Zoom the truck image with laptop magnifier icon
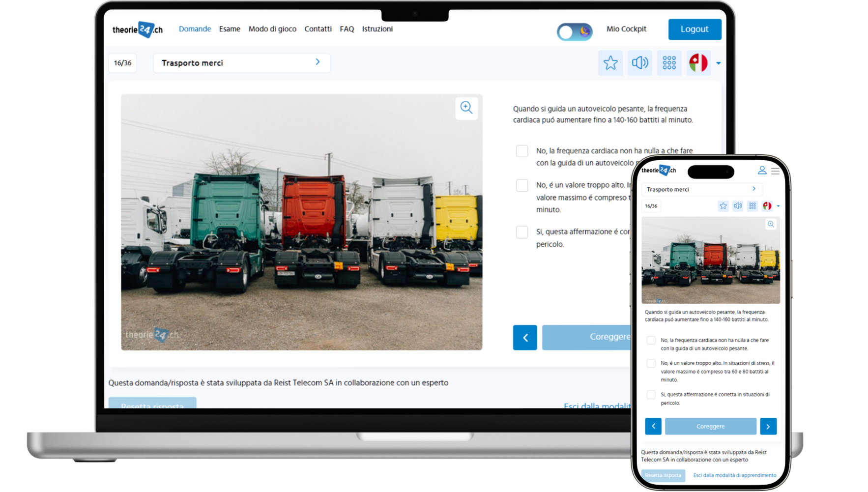The image size is (868, 492). pyautogui.click(x=466, y=108)
